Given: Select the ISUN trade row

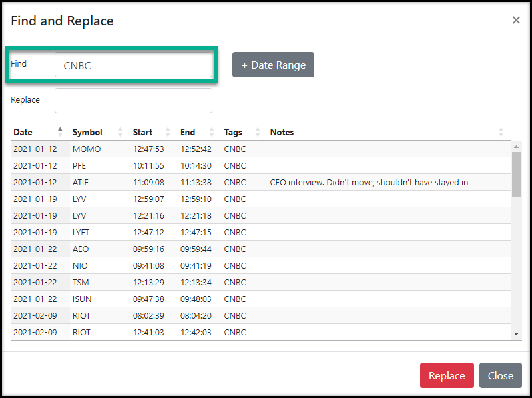Looking at the screenshot, I should [x=87, y=299].
